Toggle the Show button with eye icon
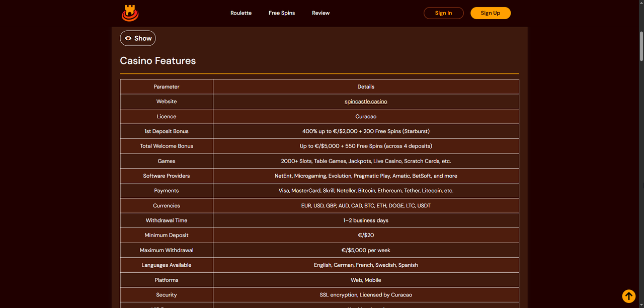This screenshot has height=308, width=644. [138, 38]
